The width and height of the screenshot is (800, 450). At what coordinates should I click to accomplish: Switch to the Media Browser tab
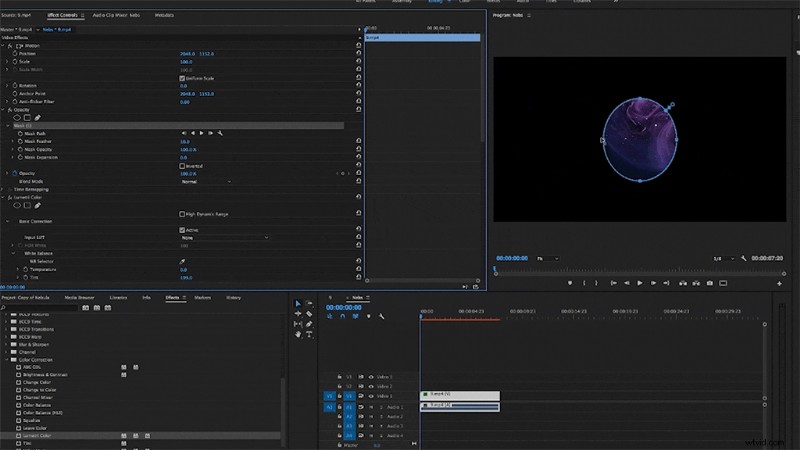click(79, 297)
